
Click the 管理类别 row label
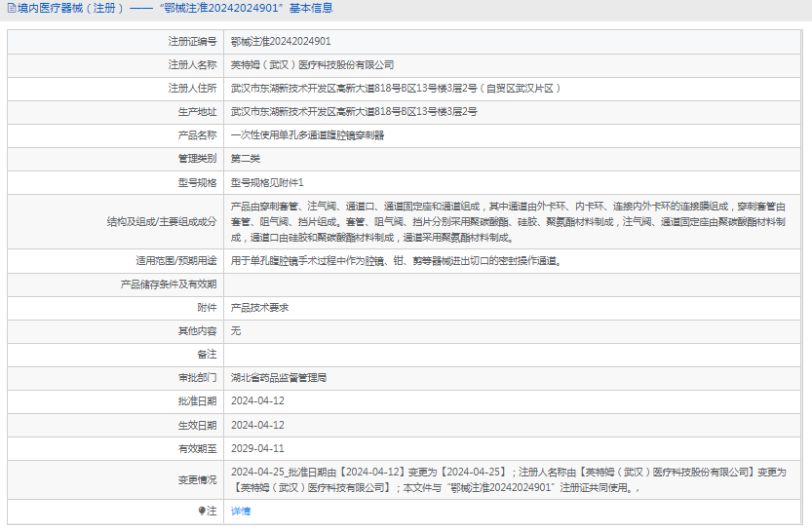[197, 159]
